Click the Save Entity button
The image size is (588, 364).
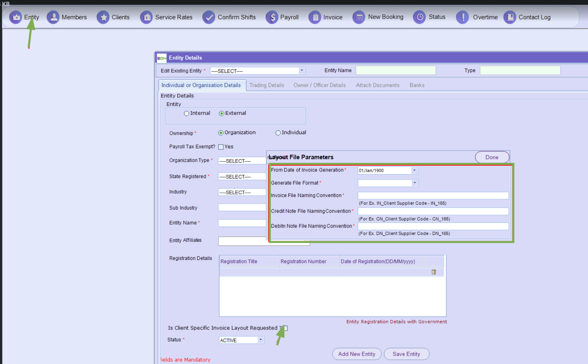pos(406,354)
